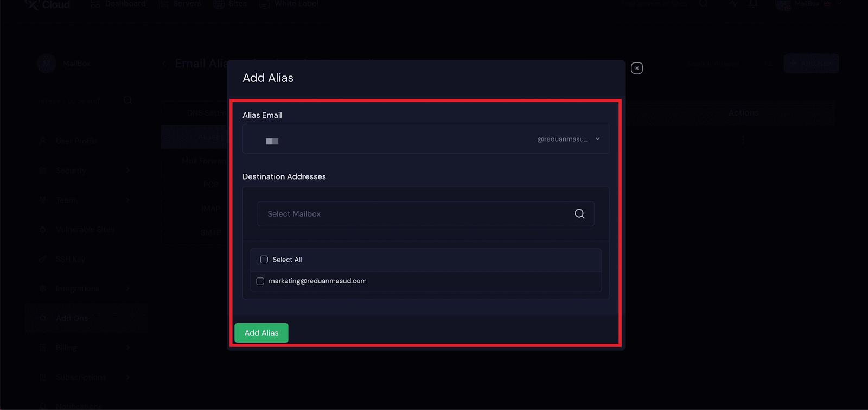This screenshot has height=410, width=868.
Task: Click the activity pulse icon in header
Action: (x=733, y=4)
